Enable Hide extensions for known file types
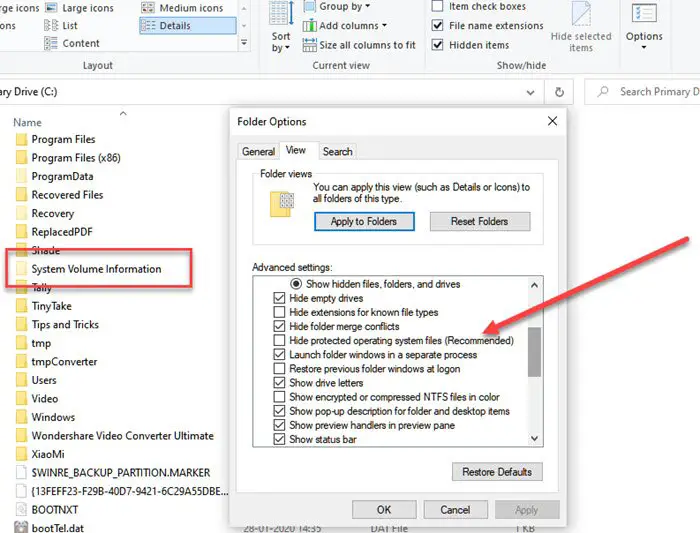The height and width of the screenshot is (533, 700). pyautogui.click(x=279, y=312)
